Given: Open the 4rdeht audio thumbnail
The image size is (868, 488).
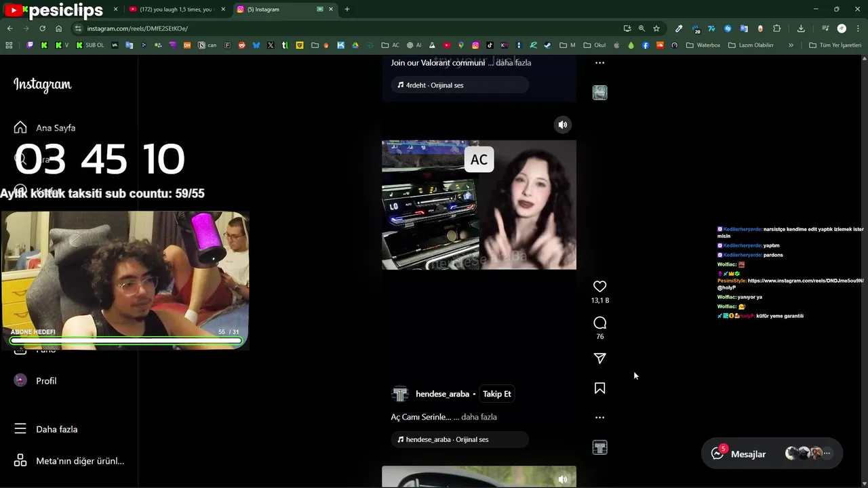Looking at the screenshot, I should [599, 93].
